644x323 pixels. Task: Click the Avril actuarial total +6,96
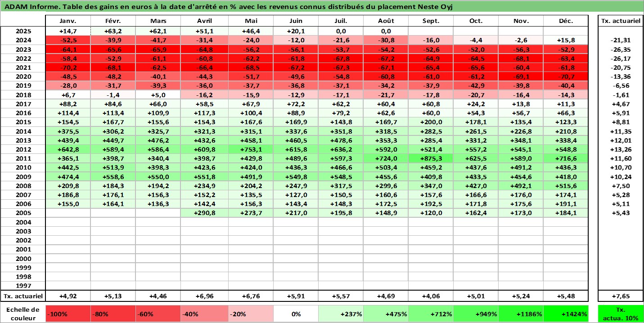click(x=204, y=296)
